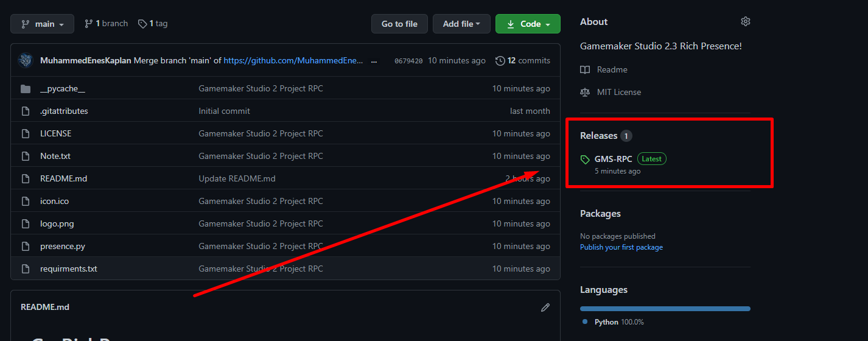Open the Add file dropdown
868x341 pixels.
pos(461,24)
